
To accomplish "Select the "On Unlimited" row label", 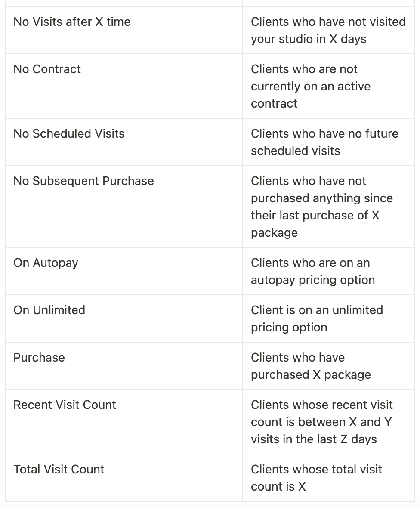I will point(49,310).
